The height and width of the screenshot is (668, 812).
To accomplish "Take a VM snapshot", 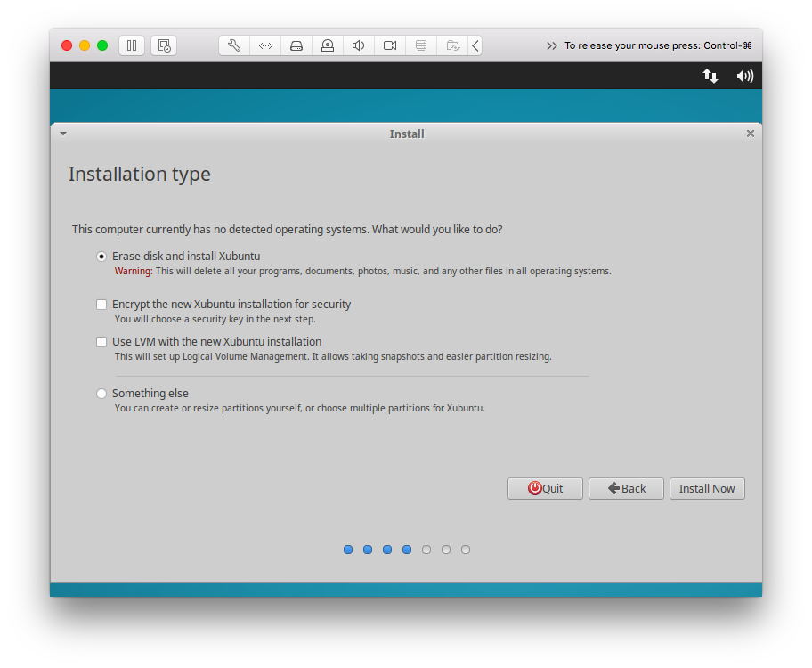I will tap(164, 45).
